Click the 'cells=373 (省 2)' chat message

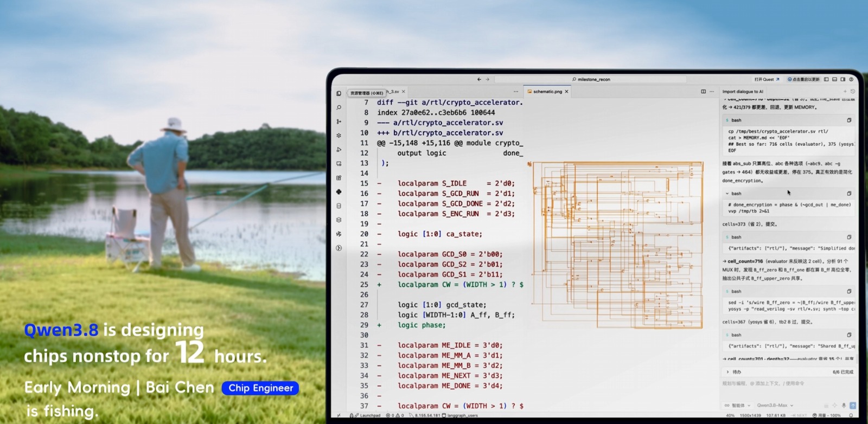coord(749,224)
